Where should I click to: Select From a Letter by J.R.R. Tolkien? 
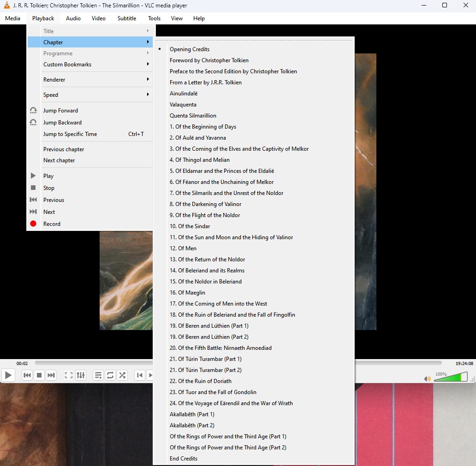coord(254,83)
